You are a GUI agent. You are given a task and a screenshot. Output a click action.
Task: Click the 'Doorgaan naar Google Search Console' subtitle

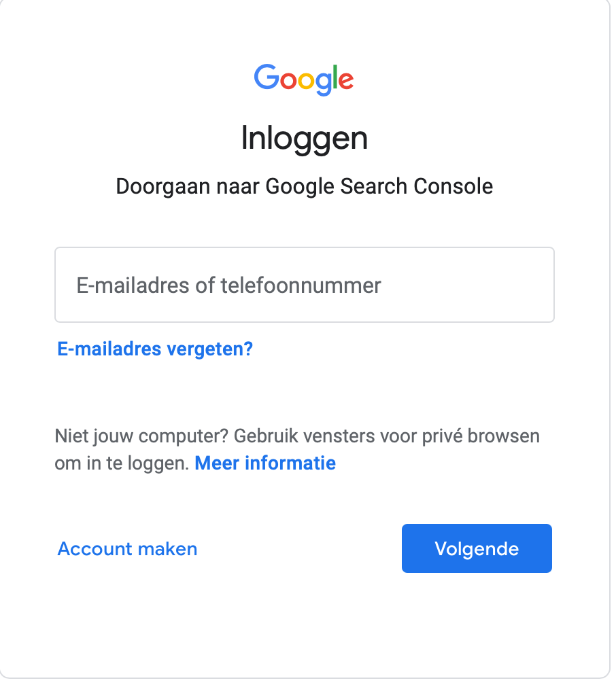coord(305,186)
